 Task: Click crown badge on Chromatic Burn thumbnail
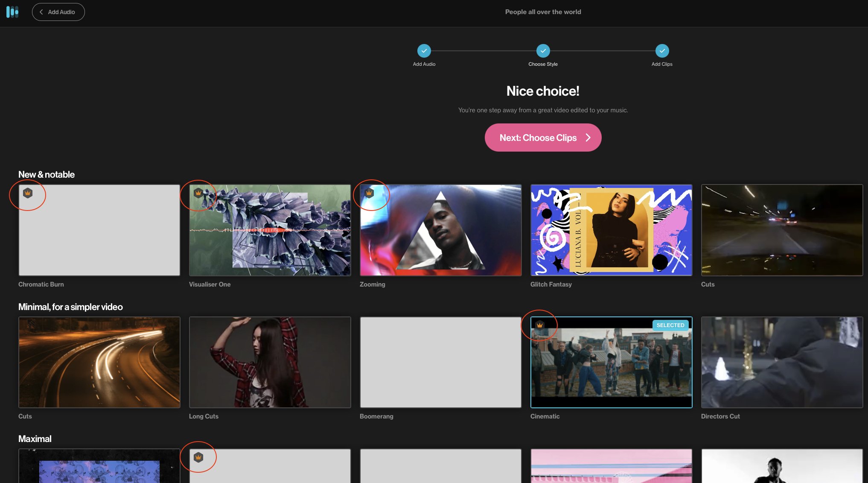pos(28,193)
